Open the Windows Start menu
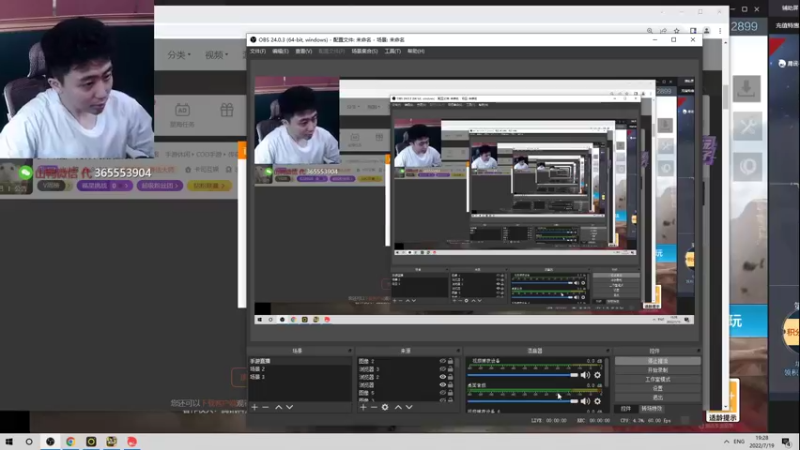This screenshot has height=450, width=800. point(9,441)
